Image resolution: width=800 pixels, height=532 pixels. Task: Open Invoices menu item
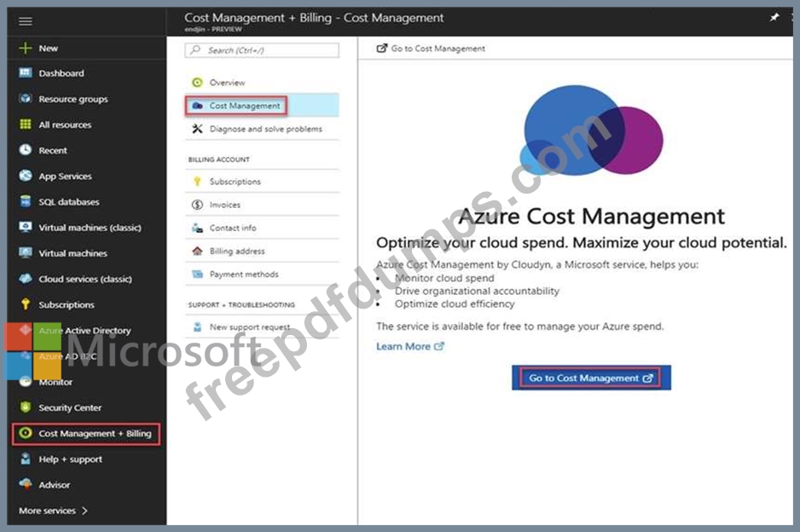coord(262,205)
